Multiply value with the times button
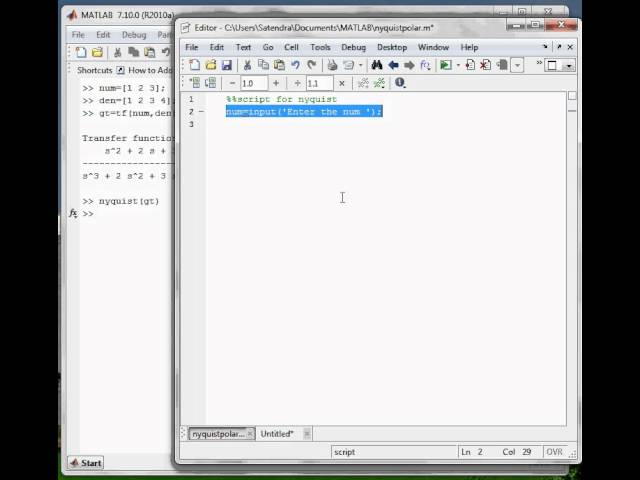The width and height of the screenshot is (640, 480). tap(342, 83)
